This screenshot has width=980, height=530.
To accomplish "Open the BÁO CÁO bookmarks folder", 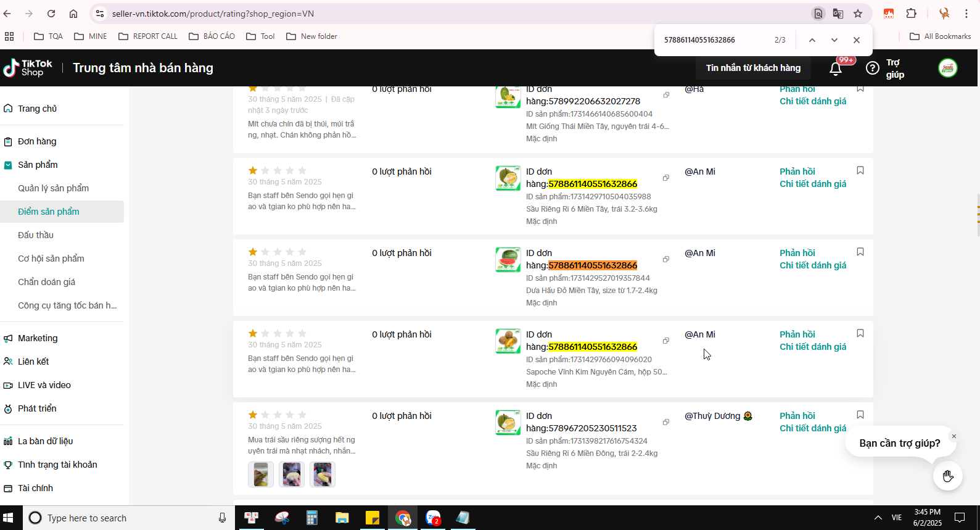I will pyautogui.click(x=212, y=36).
